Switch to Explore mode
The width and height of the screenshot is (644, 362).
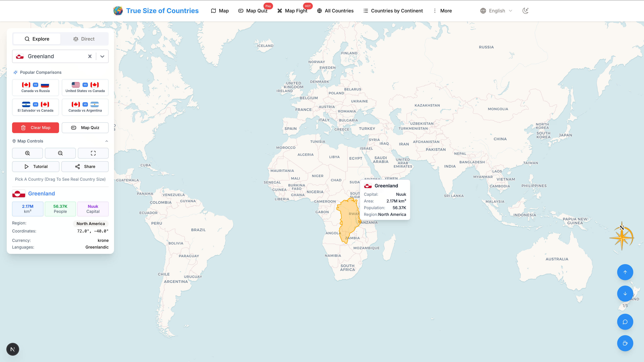pyautogui.click(x=37, y=39)
